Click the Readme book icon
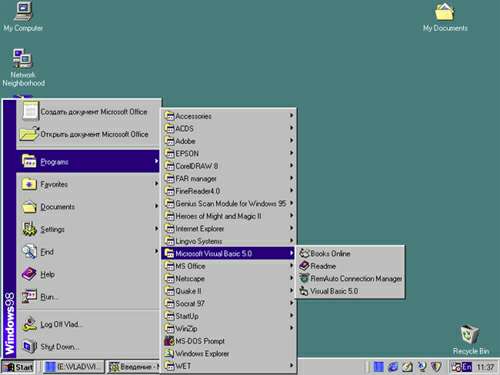500x375 pixels. click(x=304, y=266)
